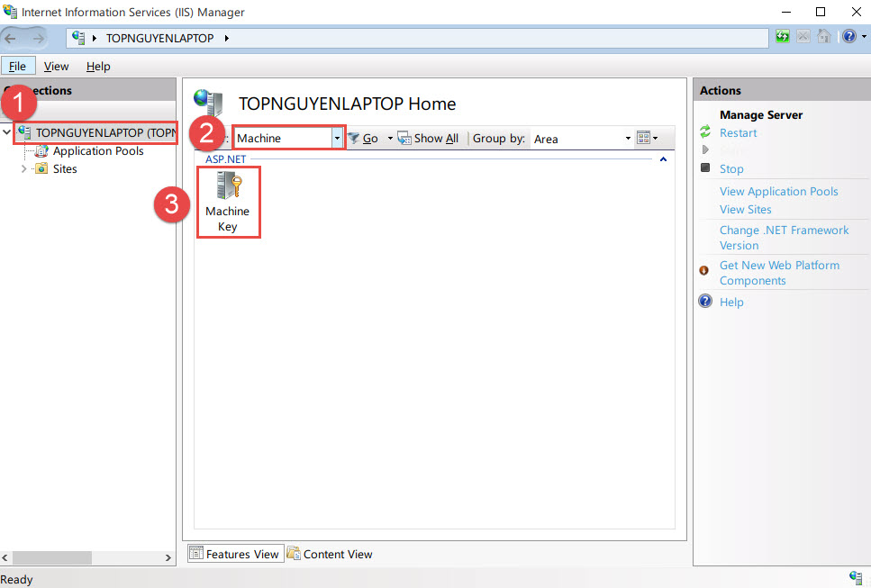Click the refresh page icon in address bar
Screen dimensions: 871x588
click(x=782, y=37)
